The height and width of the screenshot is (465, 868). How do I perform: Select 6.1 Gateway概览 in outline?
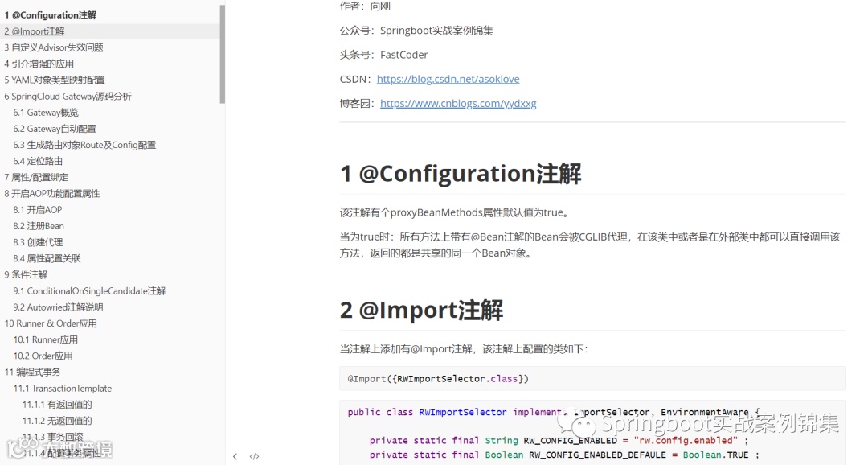tap(46, 112)
